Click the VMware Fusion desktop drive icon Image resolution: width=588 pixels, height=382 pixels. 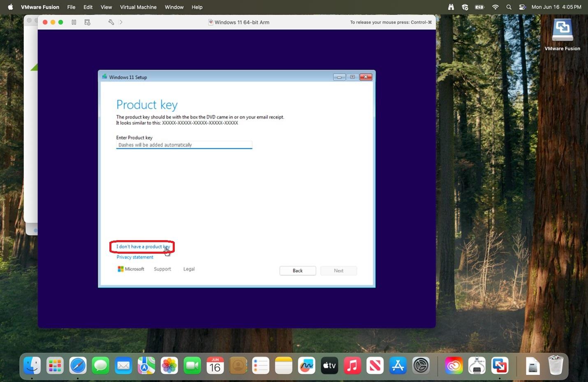tap(562, 30)
